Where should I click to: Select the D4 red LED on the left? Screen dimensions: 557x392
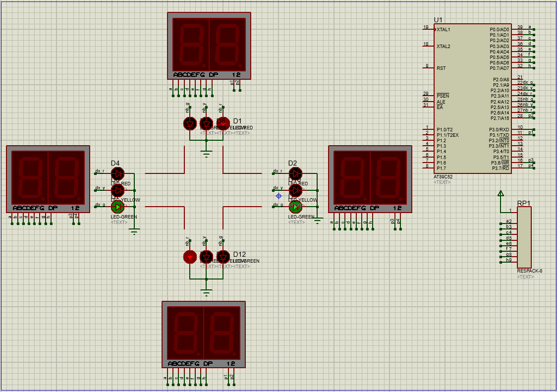[117, 173]
